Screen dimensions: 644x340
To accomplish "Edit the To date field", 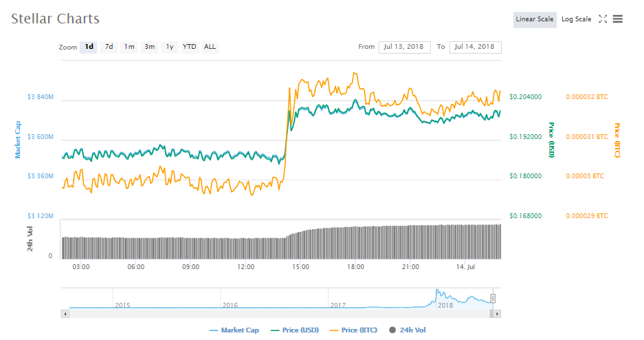I will pyautogui.click(x=475, y=47).
